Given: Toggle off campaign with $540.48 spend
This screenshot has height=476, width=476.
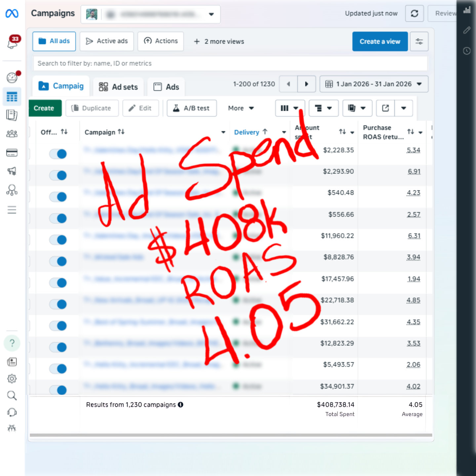Looking at the screenshot, I should [x=58, y=197].
